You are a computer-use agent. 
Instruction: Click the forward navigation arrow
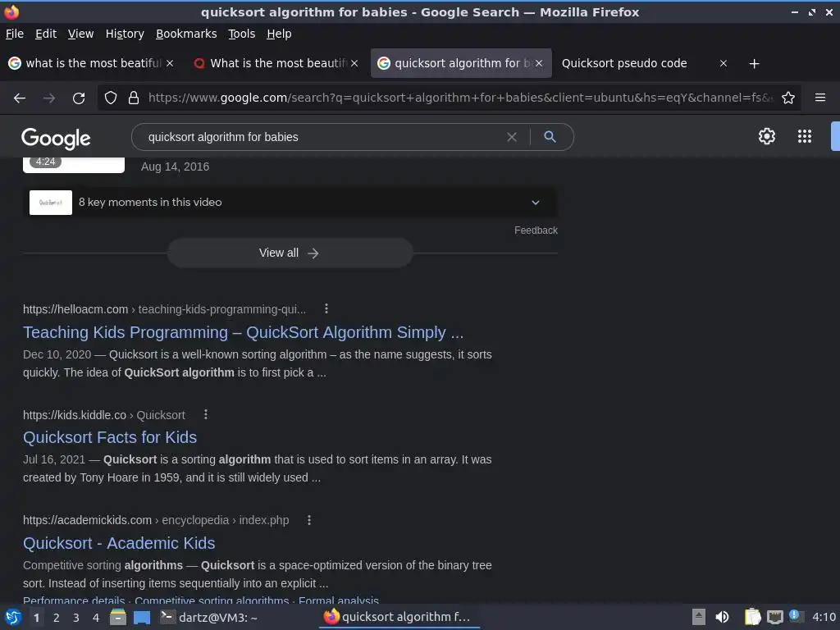(48, 98)
